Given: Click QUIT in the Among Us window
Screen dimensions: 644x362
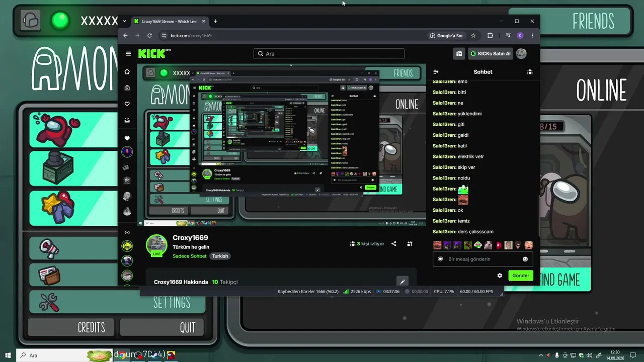Looking at the screenshot, I should [162, 327].
